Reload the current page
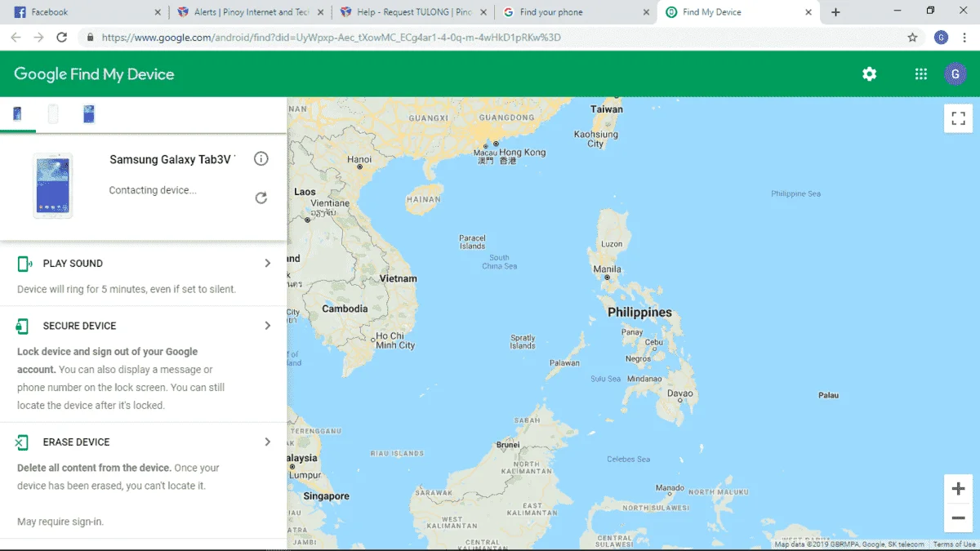 (61, 38)
